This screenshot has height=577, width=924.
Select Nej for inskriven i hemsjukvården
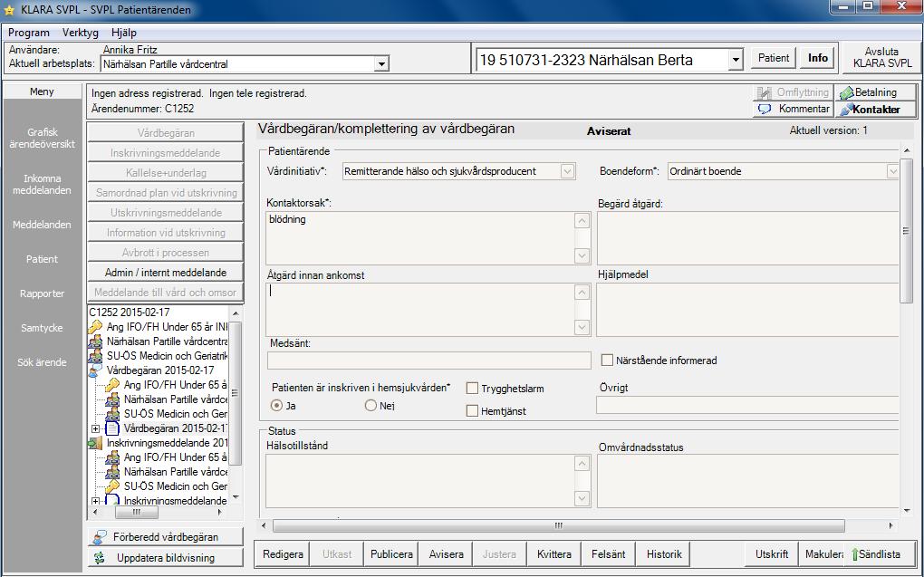coord(371,406)
